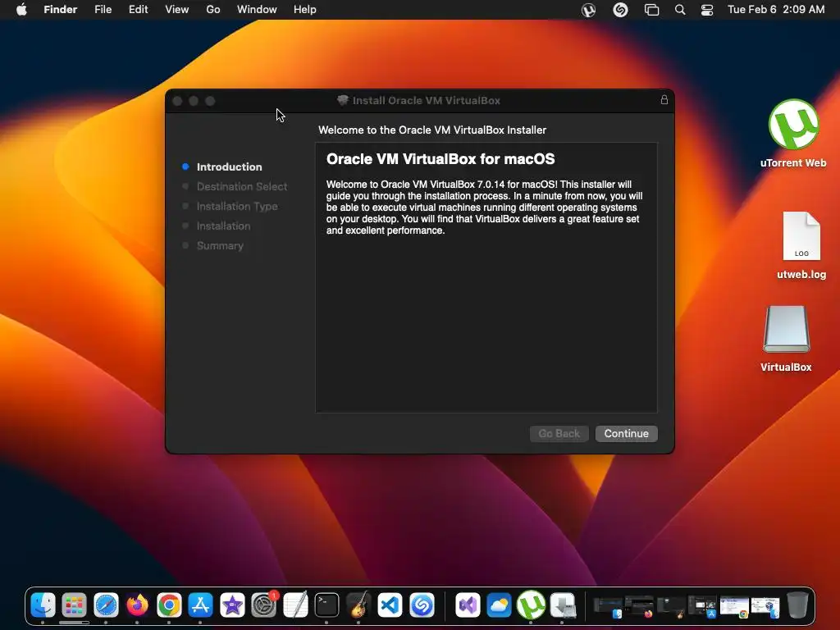The image size is (840, 630).
Task: Restore minimized Chrome window from Dock
Action: point(734,607)
